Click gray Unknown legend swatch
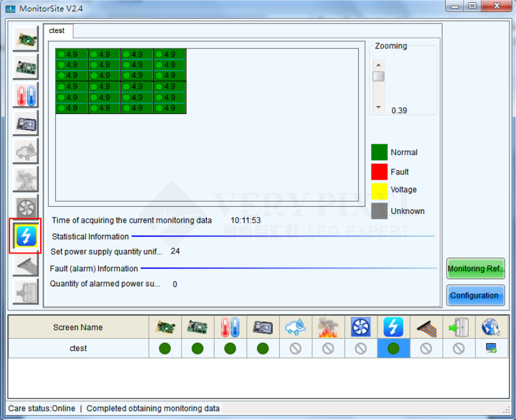 pos(379,211)
